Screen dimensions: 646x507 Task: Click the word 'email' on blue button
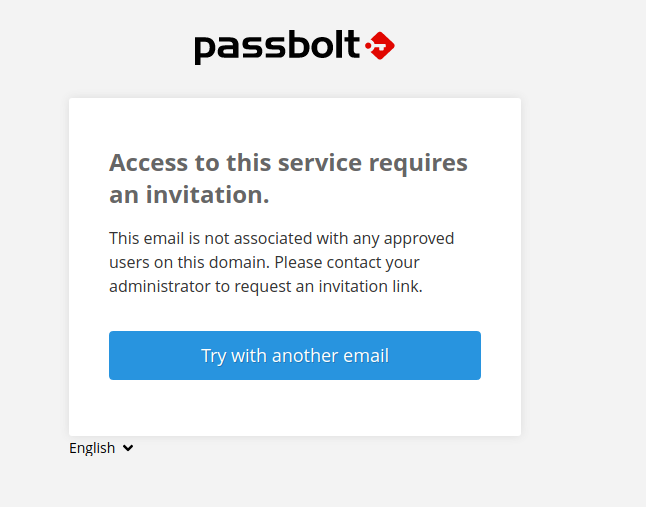click(365, 355)
